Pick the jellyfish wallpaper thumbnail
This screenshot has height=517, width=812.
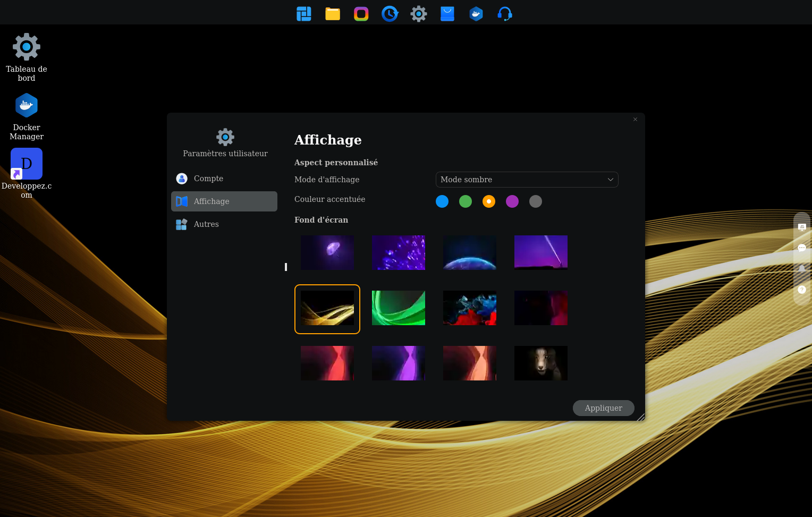pyautogui.click(x=327, y=253)
